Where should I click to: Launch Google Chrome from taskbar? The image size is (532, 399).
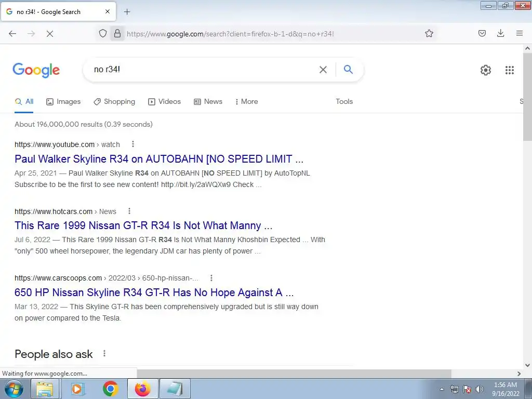pos(110,389)
